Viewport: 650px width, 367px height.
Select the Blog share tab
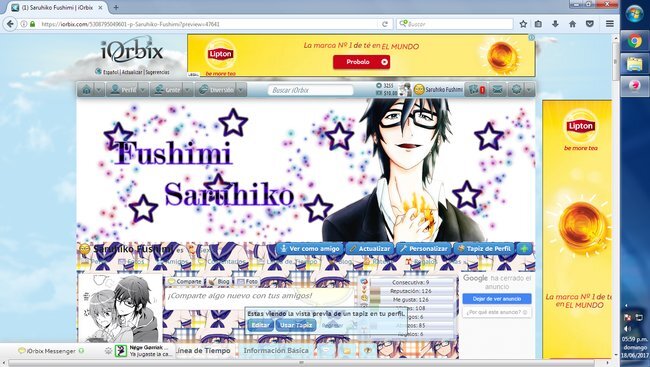pyautogui.click(x=219, y=282)
